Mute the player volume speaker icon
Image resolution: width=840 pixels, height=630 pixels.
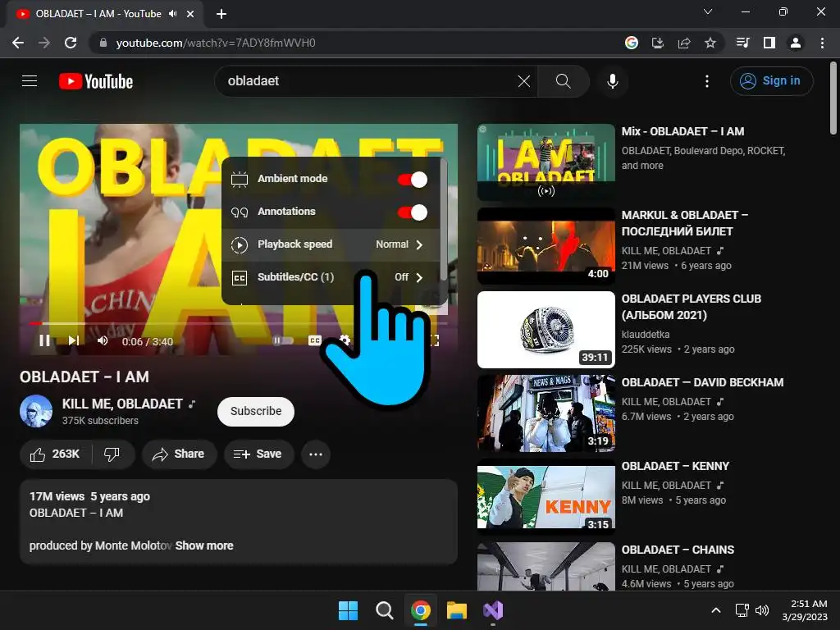[x=102, y=340]
